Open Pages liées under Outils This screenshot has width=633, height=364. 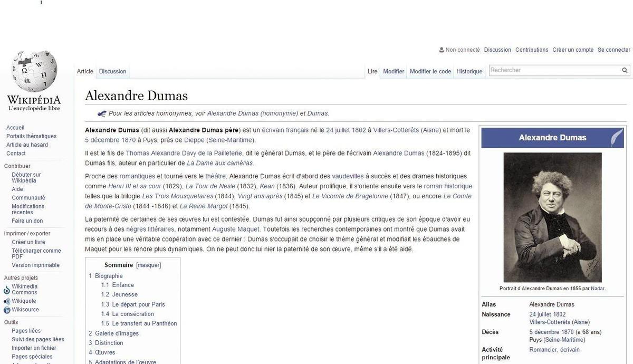pyautogui.click(x=26, y=331)
